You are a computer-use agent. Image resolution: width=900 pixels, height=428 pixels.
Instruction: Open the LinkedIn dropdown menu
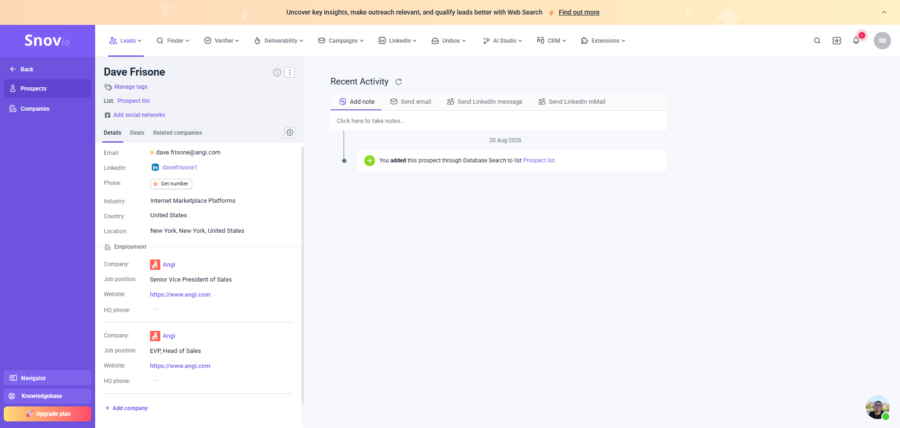pos(397,41)
